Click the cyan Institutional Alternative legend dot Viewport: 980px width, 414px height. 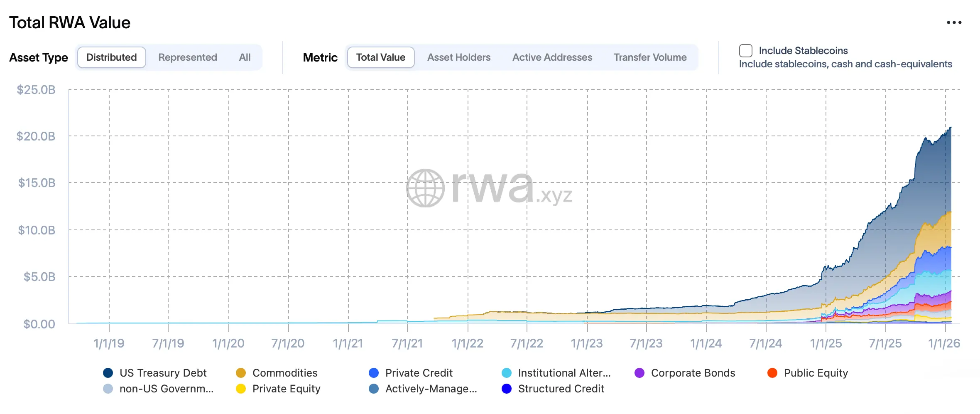click(507, 373)
